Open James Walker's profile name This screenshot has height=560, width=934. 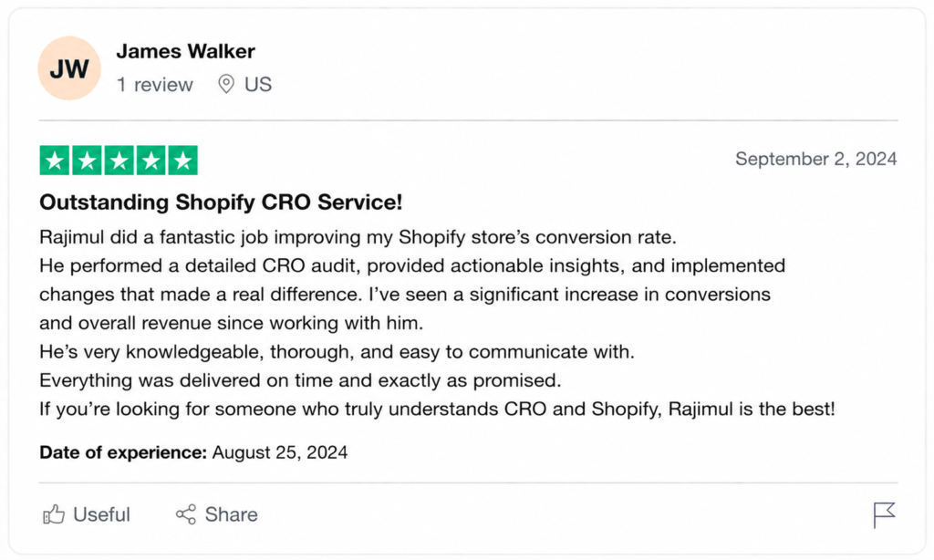186,51
